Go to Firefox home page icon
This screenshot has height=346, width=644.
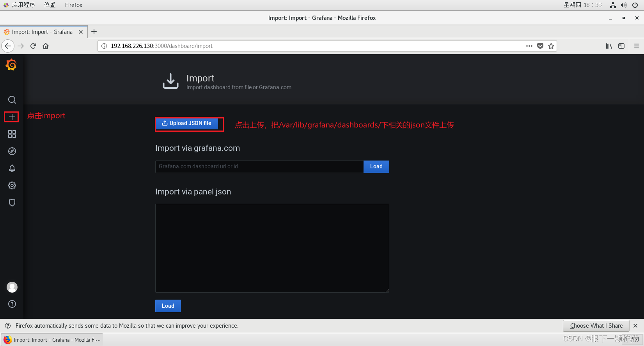pyautogui.click(x=46, y=46)
